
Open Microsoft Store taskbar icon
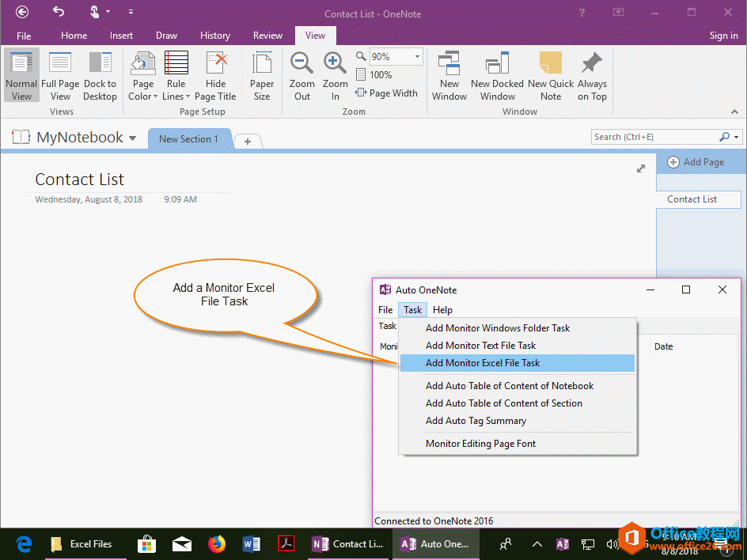(x=146, y=544)
